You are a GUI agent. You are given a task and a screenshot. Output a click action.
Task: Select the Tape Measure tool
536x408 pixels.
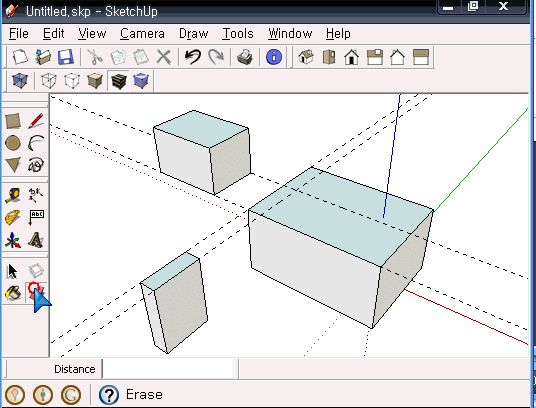(x=13, y=195)
